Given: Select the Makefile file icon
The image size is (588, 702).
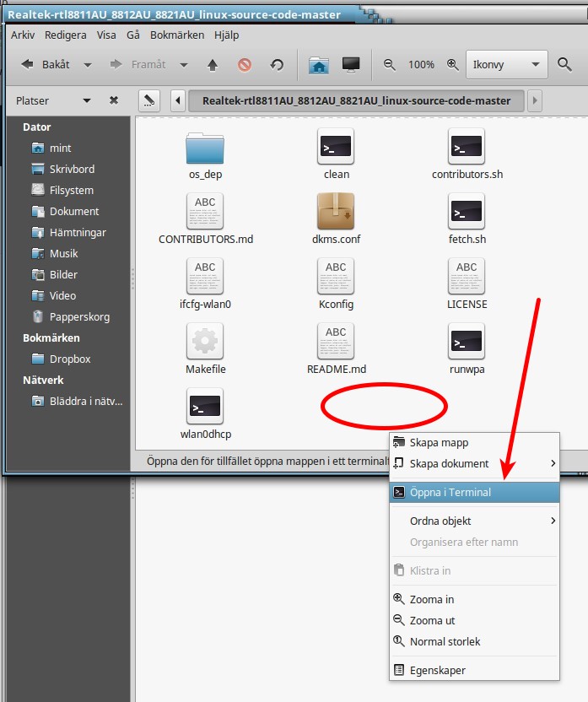Looking at the screenshot, I should point(205,341).
